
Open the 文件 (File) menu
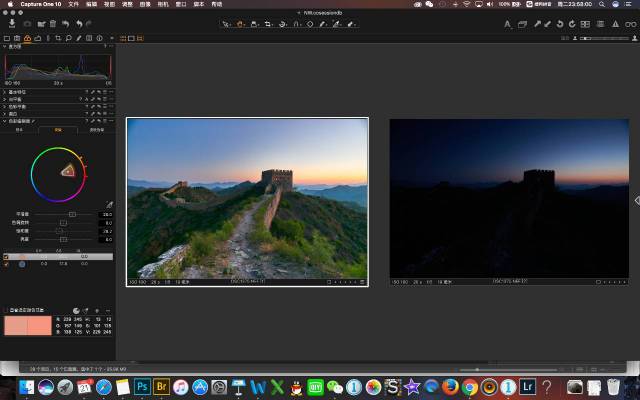73,4
